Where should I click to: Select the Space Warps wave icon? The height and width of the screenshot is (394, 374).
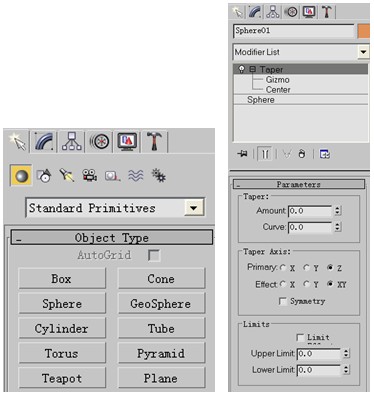[x=136, y=175]
